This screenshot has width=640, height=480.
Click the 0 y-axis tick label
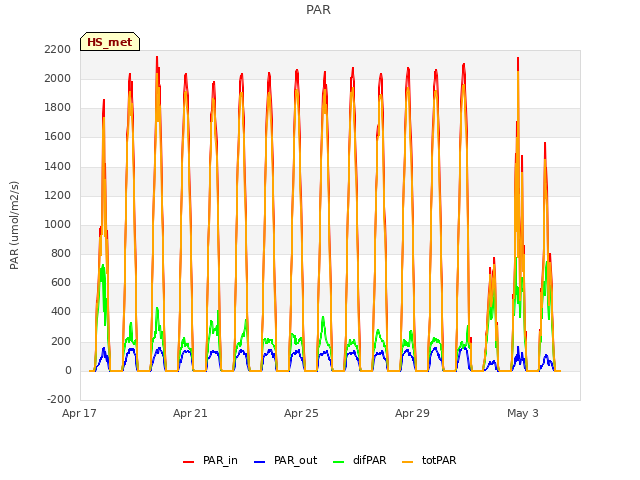(68, 371)
